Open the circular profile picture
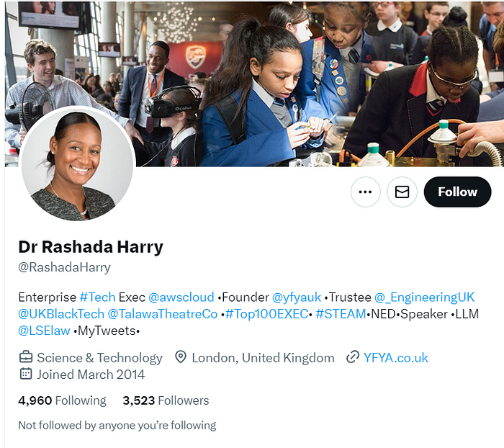 pos(77,165)
